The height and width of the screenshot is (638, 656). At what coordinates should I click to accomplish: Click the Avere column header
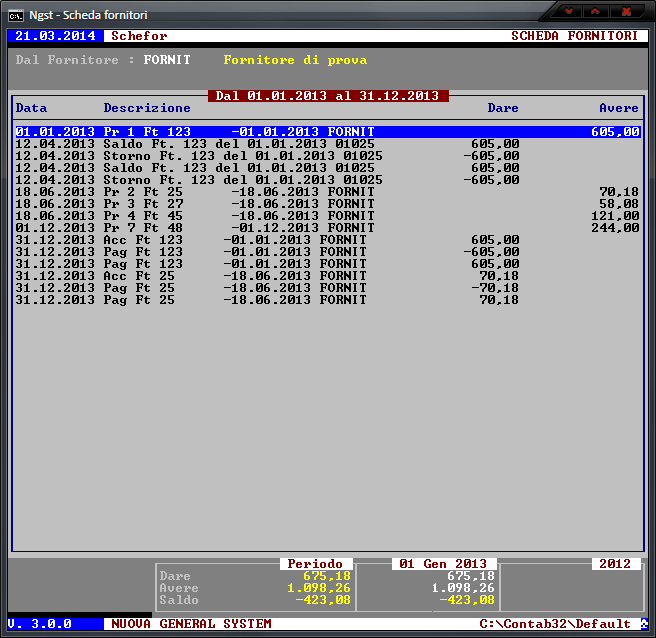click(x=619, y=107)
